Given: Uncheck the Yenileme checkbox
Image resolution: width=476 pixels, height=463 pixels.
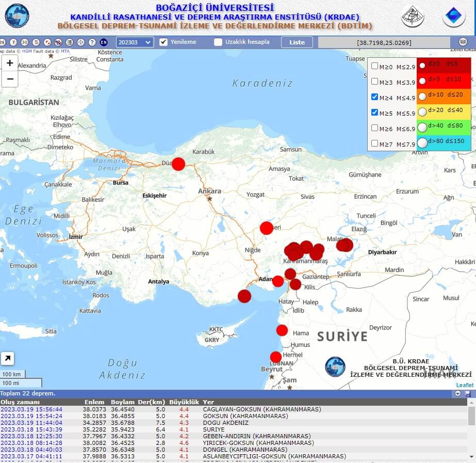Looking at the screenshot, I should (164, 42).
